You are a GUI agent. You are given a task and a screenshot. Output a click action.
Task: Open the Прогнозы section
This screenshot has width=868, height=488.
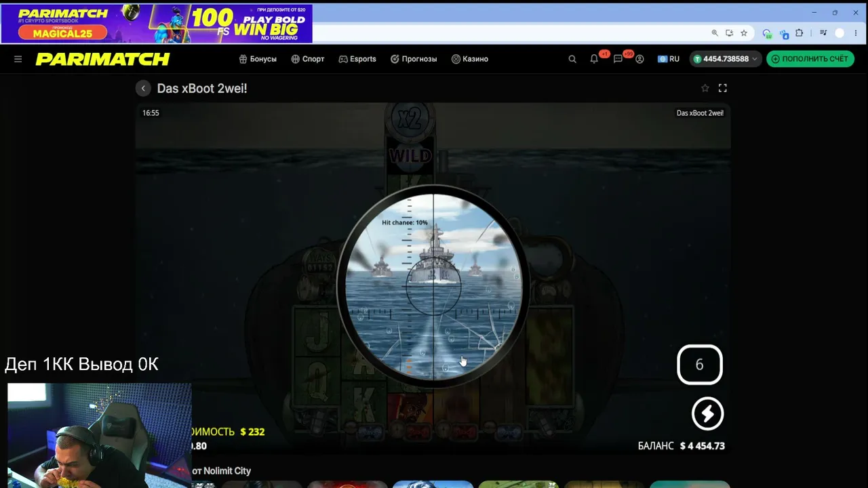coord(414,59)
